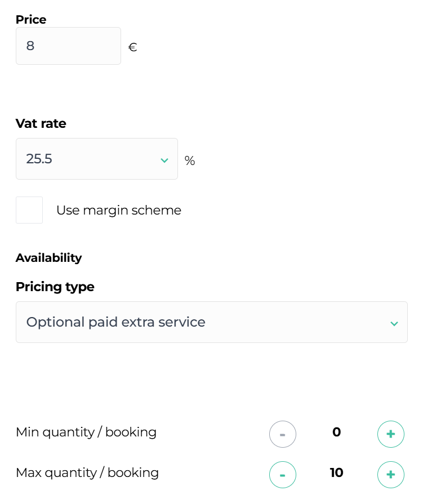Click the "Vat rate" label

coord(41,123)
